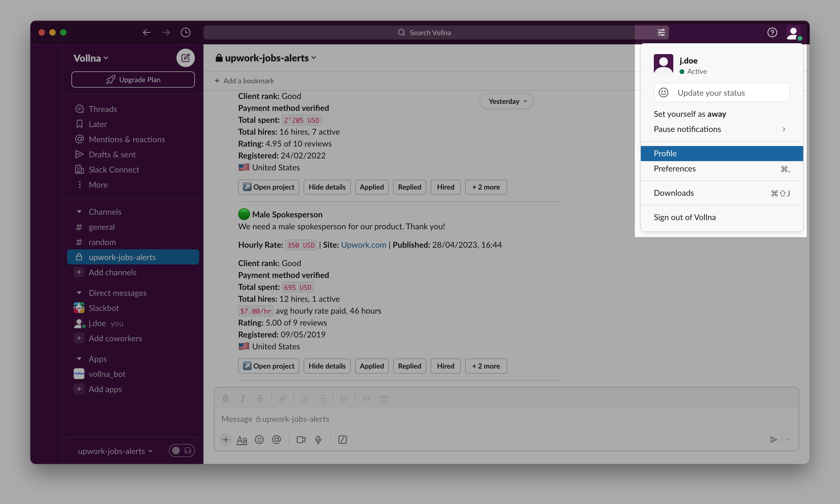
Task: Click the help question mark icon
Action: point(772,33)
